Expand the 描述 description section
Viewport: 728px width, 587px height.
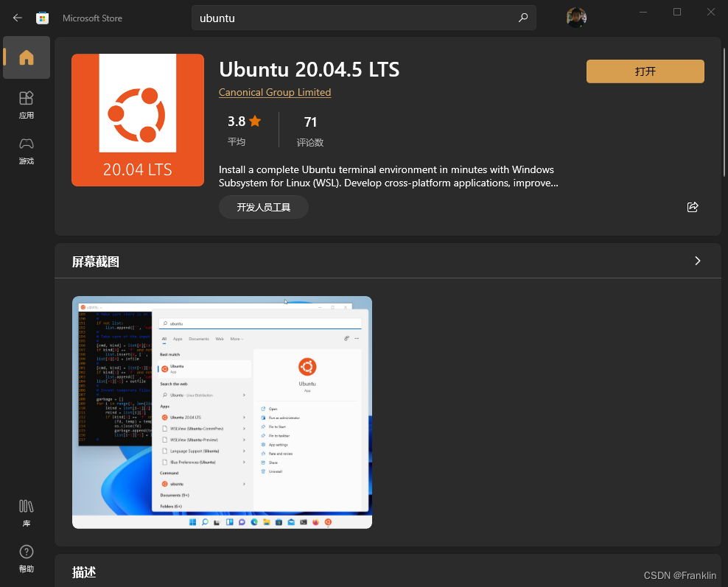[x=85, y=572]
